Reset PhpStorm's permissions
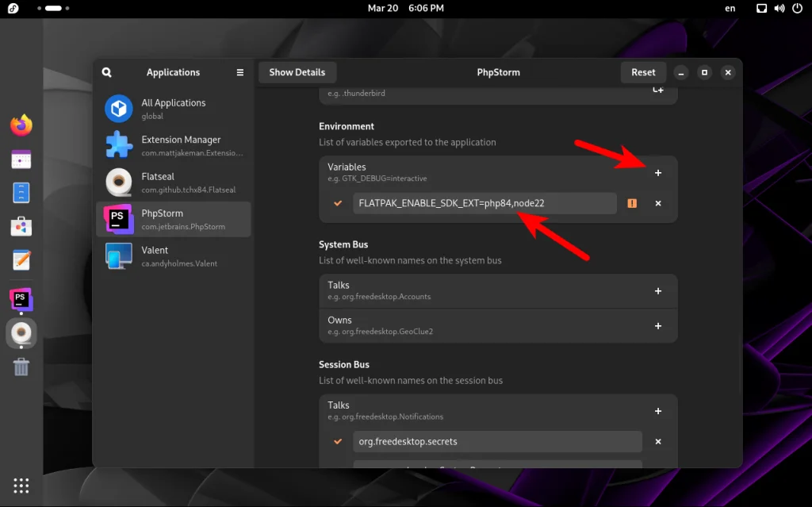The image size is (812, 507). pos(643,71)
